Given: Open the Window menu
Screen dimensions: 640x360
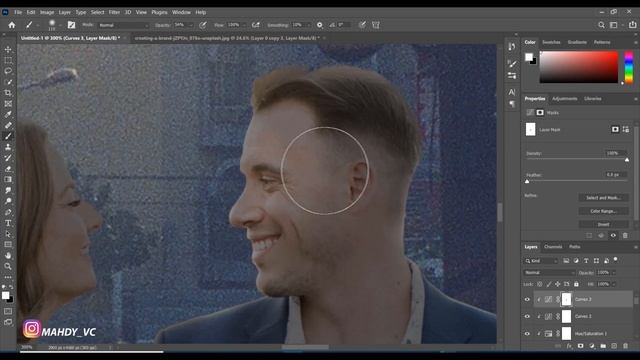Looking at the screenshot, I should [181, 12].
